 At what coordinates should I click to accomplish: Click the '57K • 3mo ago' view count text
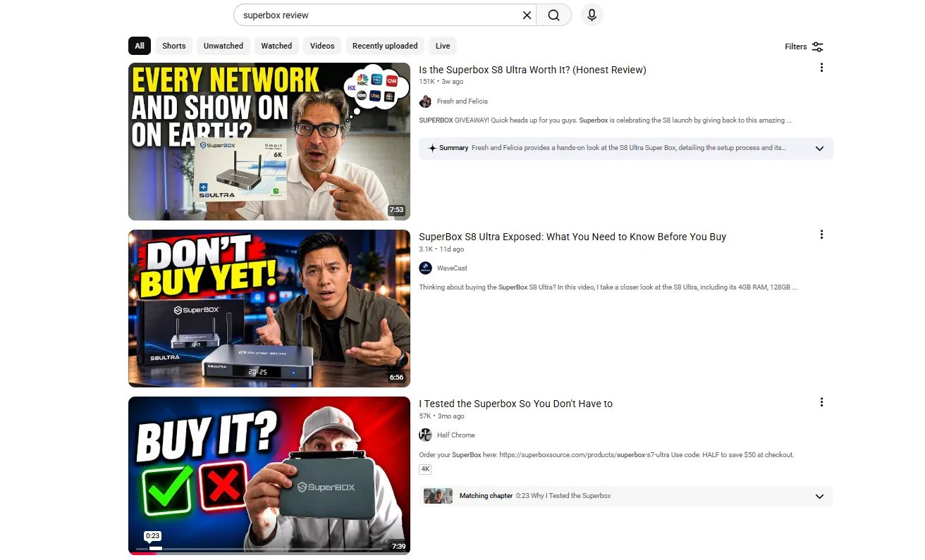click(x=441, y=416)
